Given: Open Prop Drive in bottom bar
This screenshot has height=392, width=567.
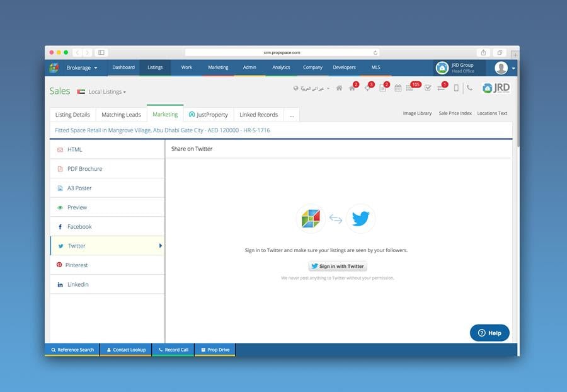Looking at the screenshot, I should [x=215, y=350].
